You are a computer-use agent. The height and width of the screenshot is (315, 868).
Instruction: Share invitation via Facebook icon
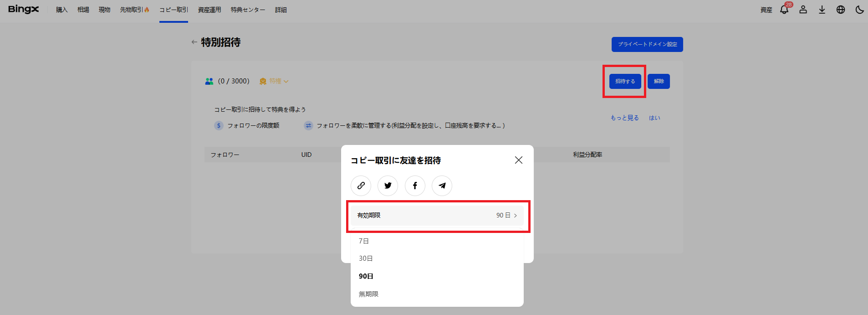(x=415, y=186)
